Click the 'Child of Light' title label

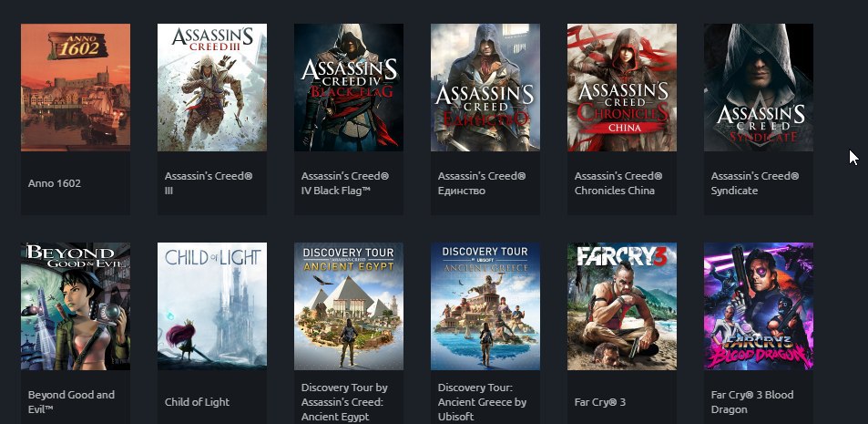197,402
